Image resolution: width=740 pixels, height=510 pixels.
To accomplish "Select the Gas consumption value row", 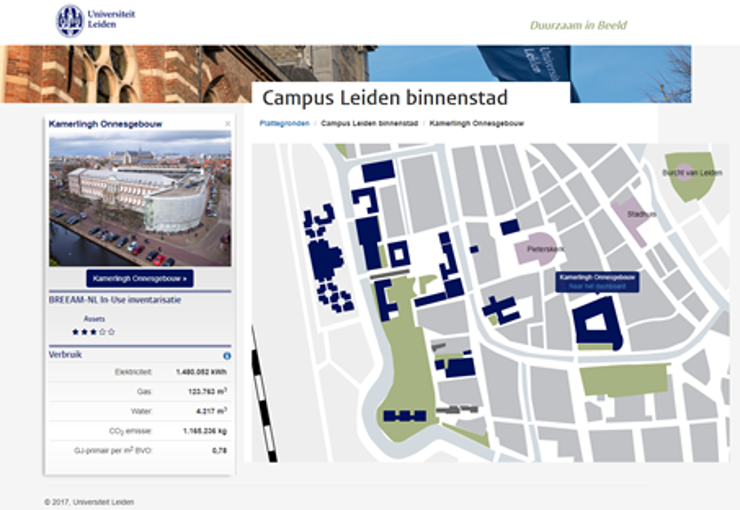I will pyautogui.click(x=140, y=392).
